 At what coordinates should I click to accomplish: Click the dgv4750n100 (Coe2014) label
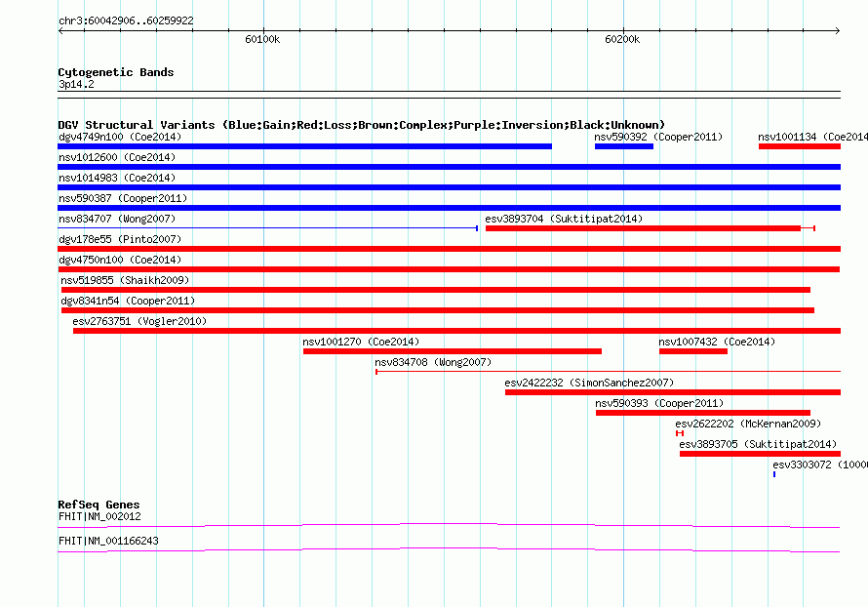[120, 260]
